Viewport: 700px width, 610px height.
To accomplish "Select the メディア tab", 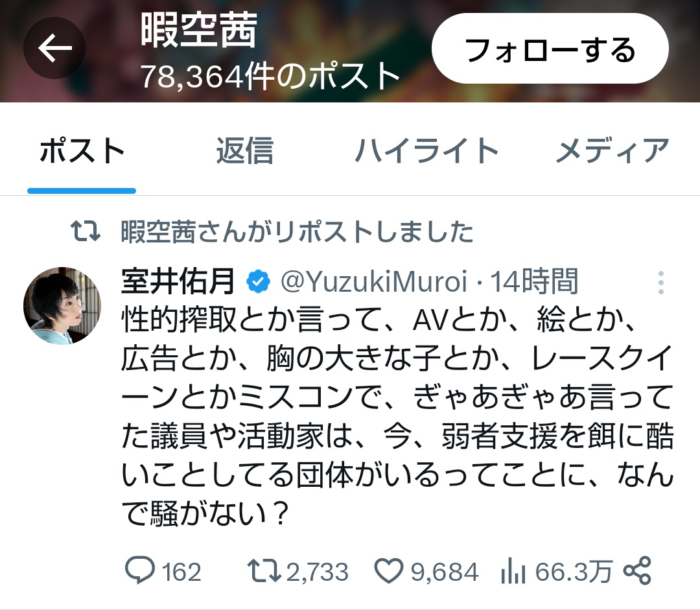I will click(x=612, y=151).
